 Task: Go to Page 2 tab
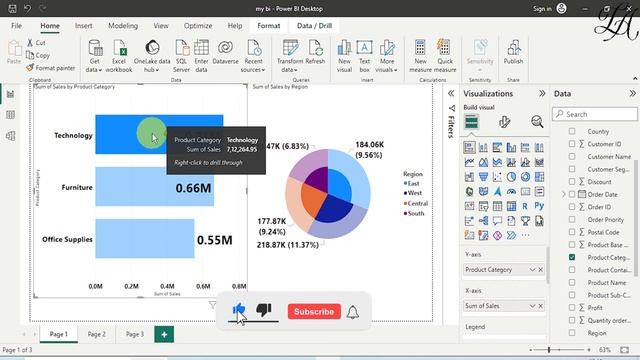click(x=97, y=334)
